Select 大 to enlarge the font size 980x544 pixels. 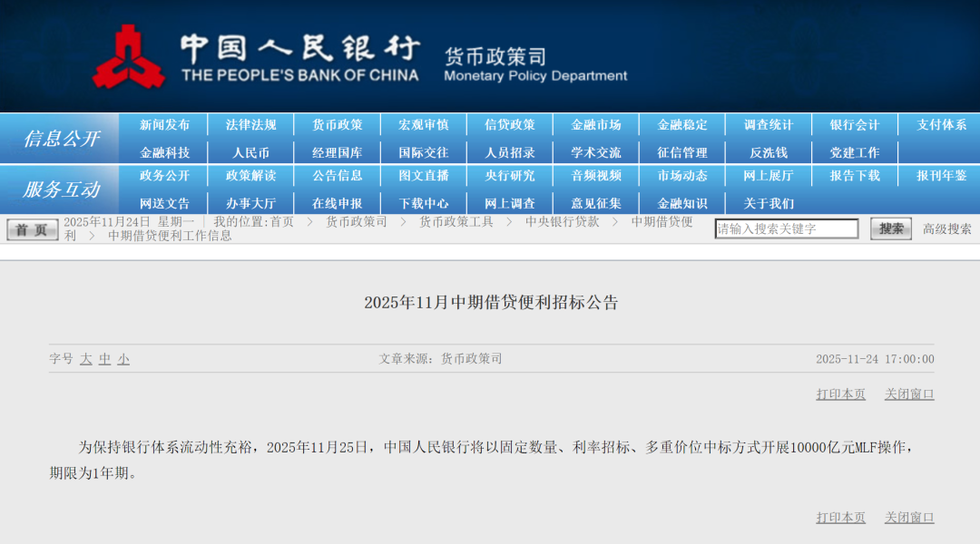point(86,359)
